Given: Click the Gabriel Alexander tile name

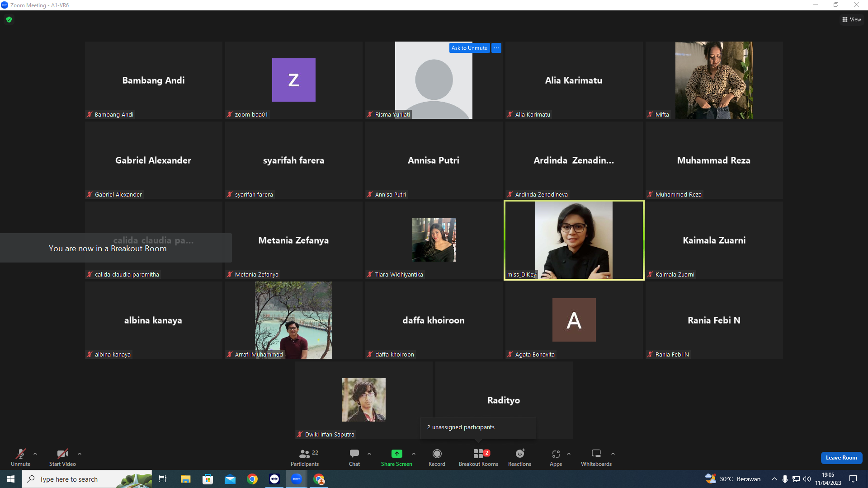Looking at the screenshot, I should click(x=153, y=160).
